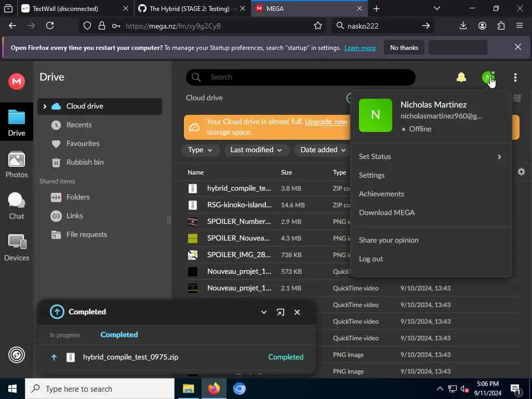The height and width of the screenshot is (399, 532).
Task: Click No thanks in Firefox banner
Action: (x=404, y=48)
